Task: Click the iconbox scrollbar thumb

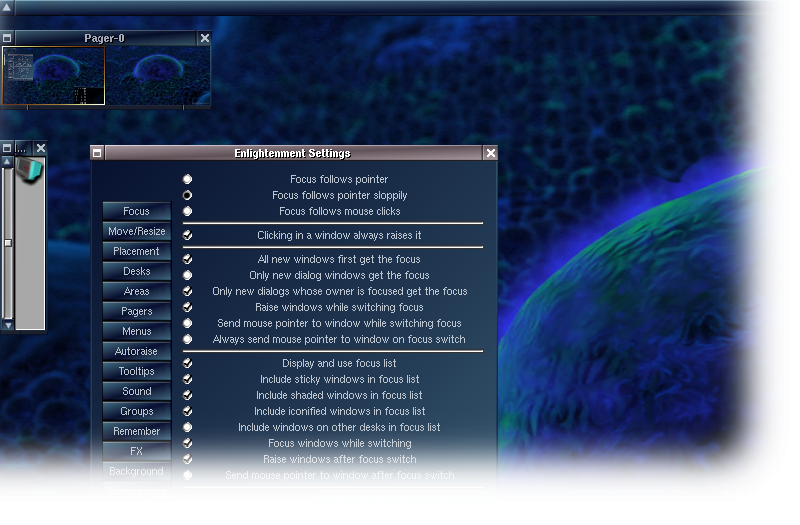Action: (x=8, y=243)
